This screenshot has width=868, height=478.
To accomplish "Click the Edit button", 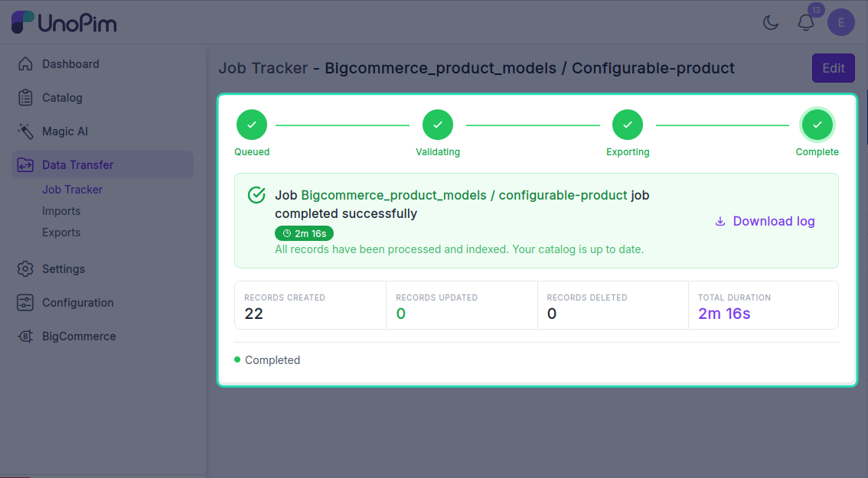I will [833, 68].
